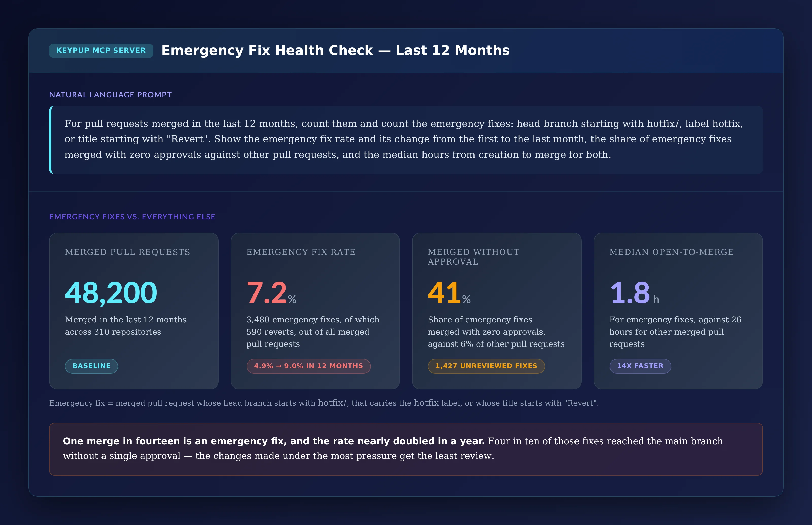The image size is (812, 525).
Task: Click the Emergency Fix Health Check title
Action: pos(335,51)
